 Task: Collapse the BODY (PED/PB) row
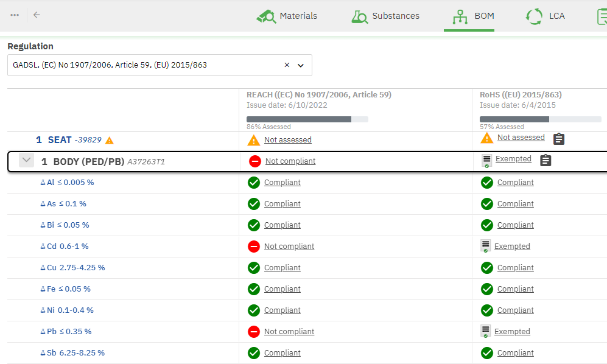(x=26, y=161)
